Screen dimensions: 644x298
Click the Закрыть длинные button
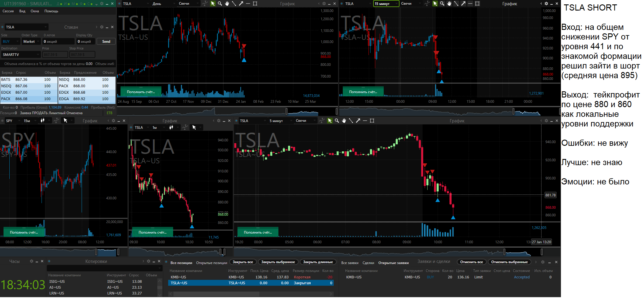click(318, 262)
